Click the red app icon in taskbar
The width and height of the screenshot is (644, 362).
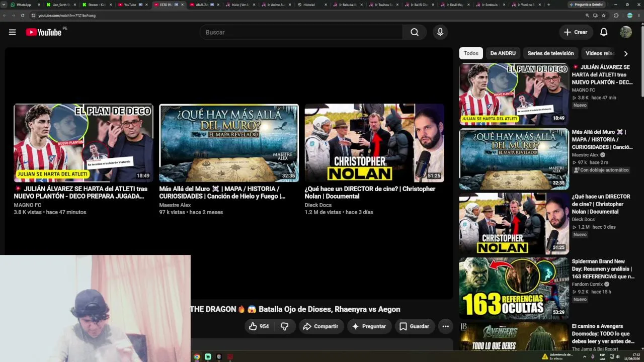(230, 357)
